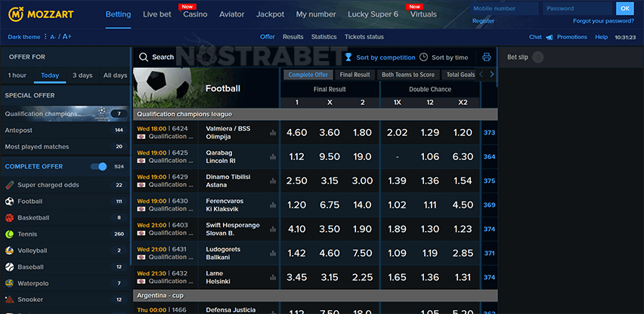Click the Search field
Viewport: 644px width, 314px height.
coord(163,57)
